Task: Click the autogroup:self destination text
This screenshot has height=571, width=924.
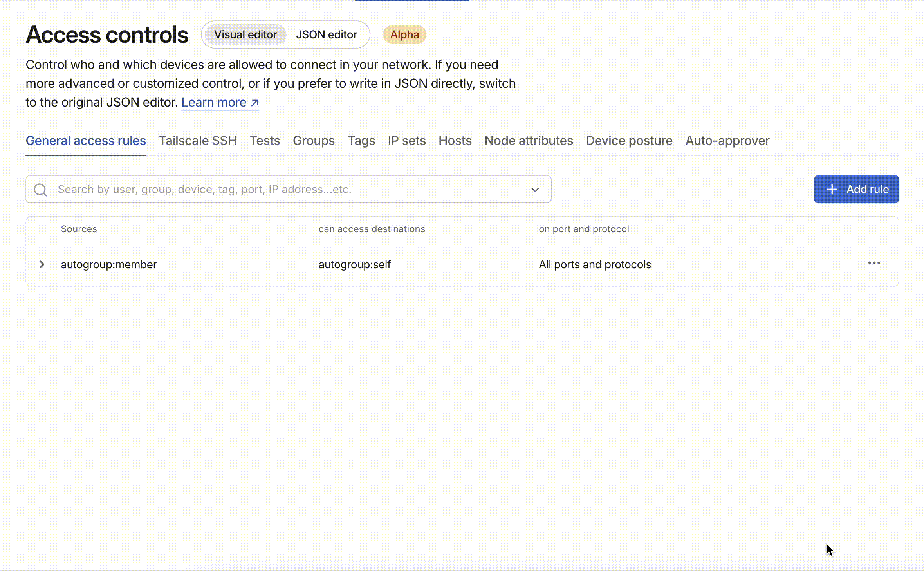Action: pyautogui.click(x=355, y=264)
